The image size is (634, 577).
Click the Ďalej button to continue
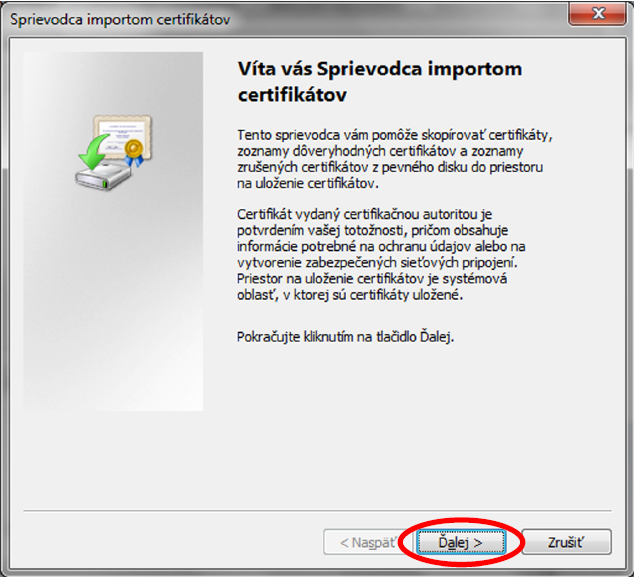tap(461, 542)
